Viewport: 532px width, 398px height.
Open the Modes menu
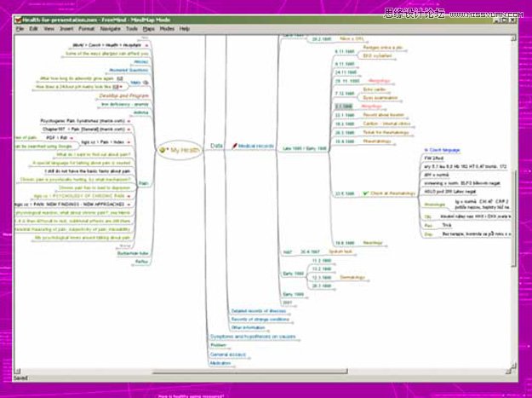click(x=167, y=29)
